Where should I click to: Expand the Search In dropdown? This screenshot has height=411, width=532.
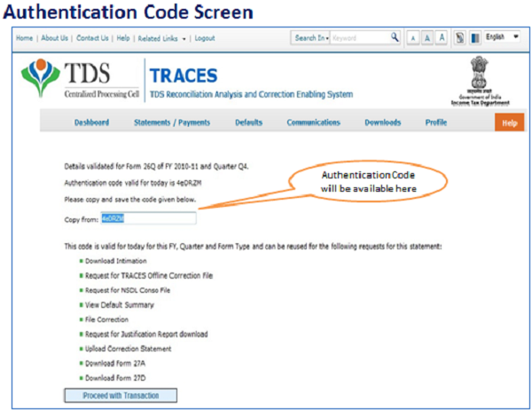click(x=311, y=38)
